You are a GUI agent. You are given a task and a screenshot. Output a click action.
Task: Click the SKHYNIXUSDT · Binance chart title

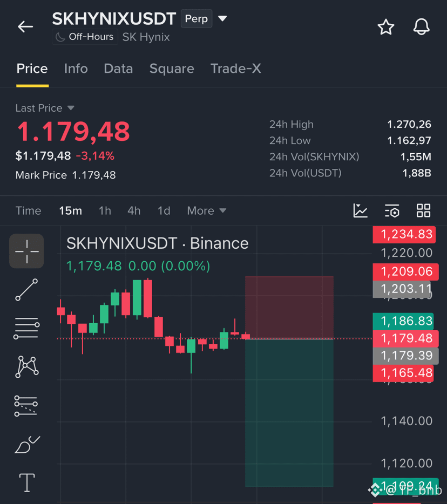coord(157,243)
